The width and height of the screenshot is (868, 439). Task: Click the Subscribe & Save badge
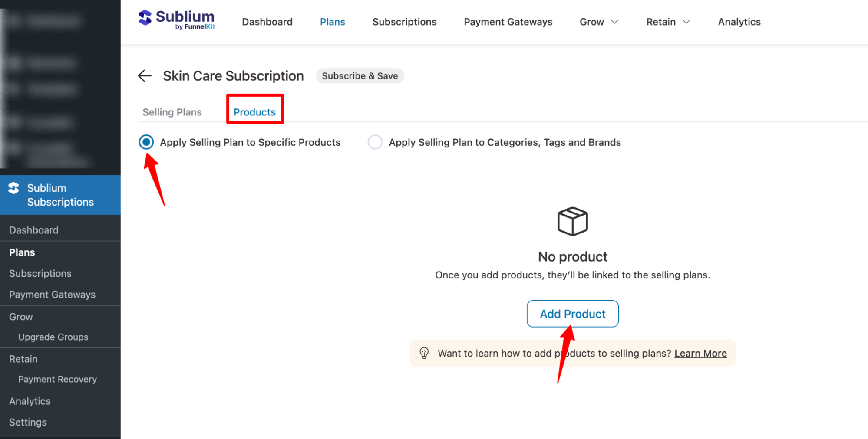click(360, 75)
